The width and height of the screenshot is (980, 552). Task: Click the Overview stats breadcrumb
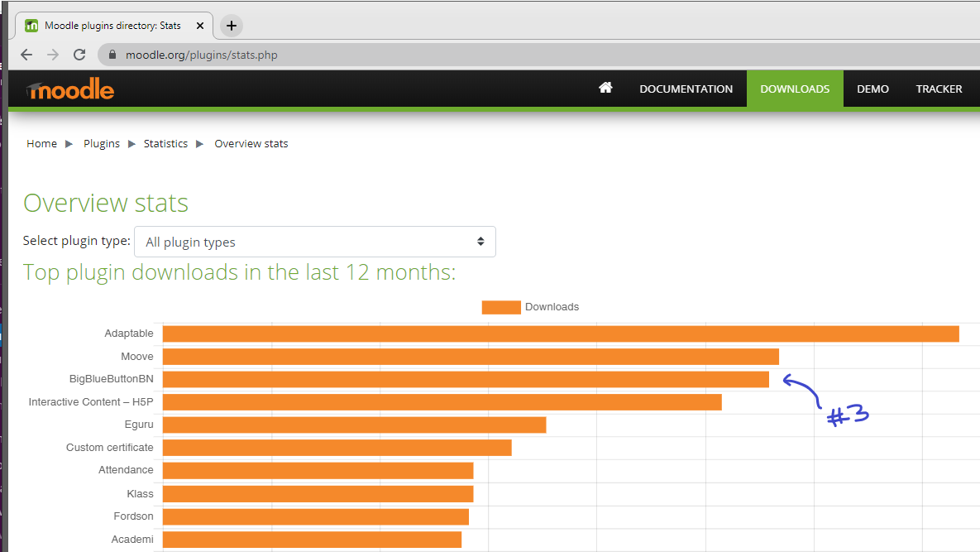251,144
